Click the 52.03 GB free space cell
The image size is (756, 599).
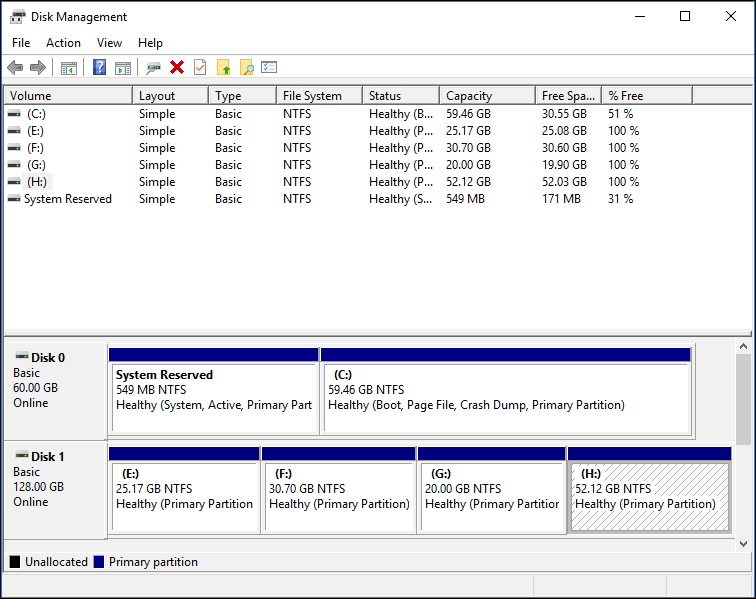564,182
